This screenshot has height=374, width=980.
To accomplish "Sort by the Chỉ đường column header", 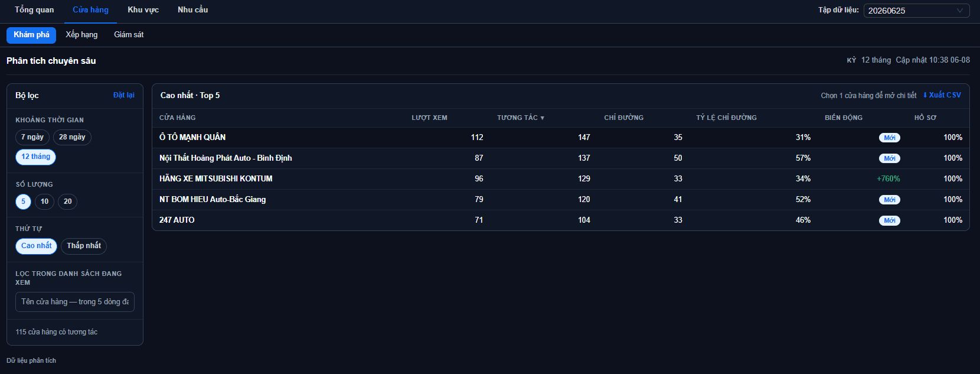I will 623,118.
